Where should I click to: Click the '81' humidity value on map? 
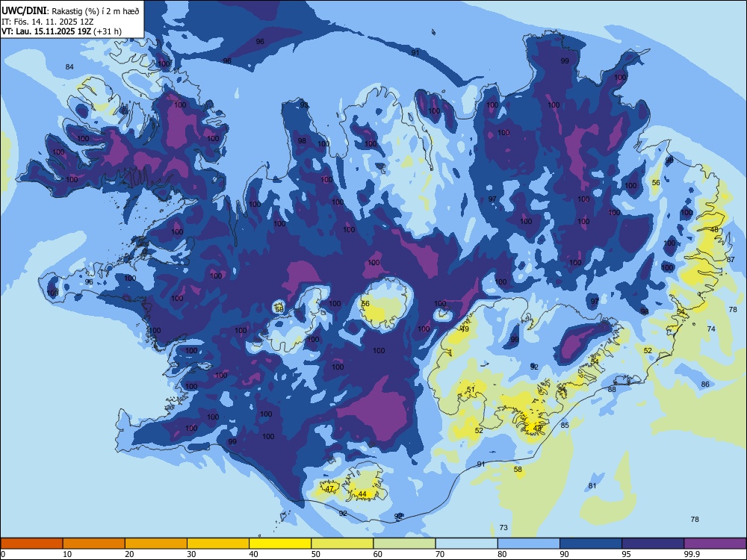click(592, 486)
